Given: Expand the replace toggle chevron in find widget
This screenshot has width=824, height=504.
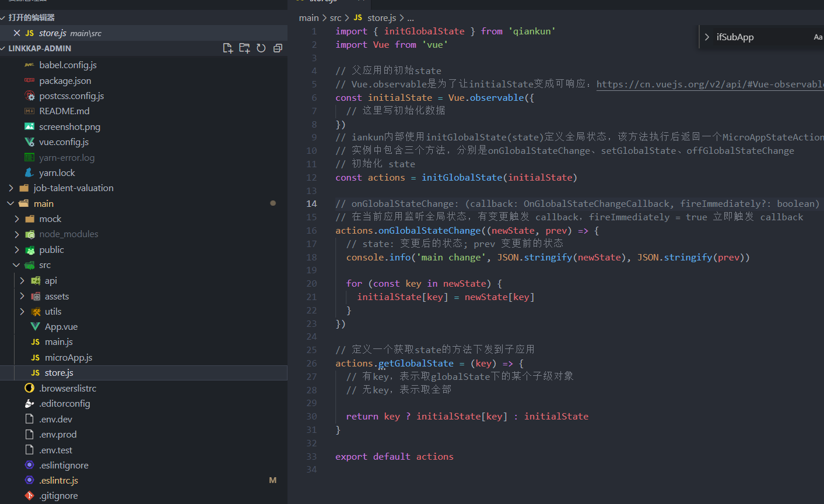Looking at the screenshot, I should [x=707, y=37].
